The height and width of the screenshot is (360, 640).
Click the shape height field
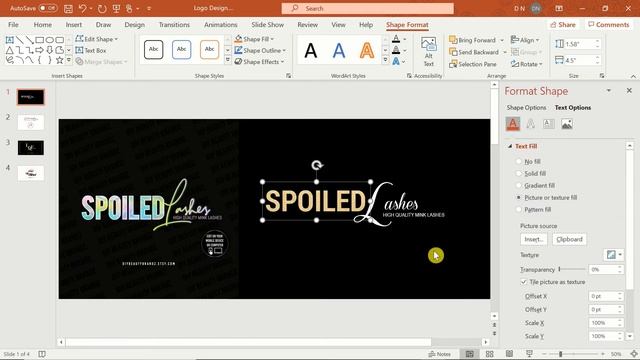[580, 44]
